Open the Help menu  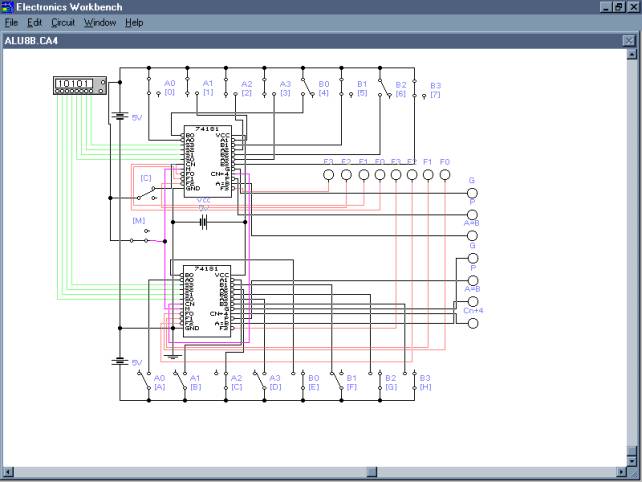[x=134, y=22]
